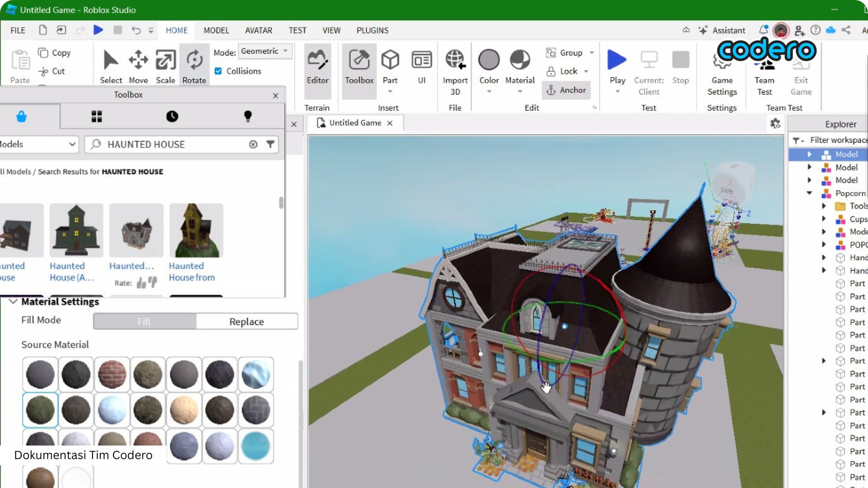Select the turquoise source material swatch
This screenshot has height=488, width=868.
click(x=256, y=446)
